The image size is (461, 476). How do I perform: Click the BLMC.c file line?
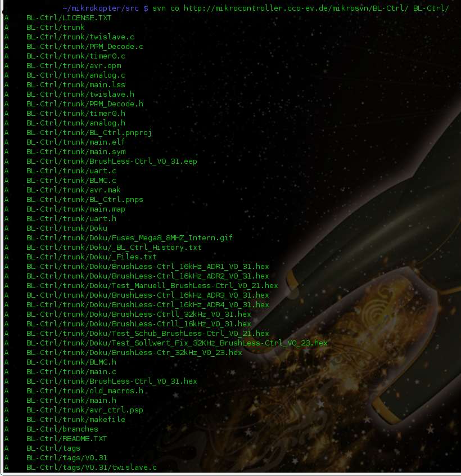point(71,180)
